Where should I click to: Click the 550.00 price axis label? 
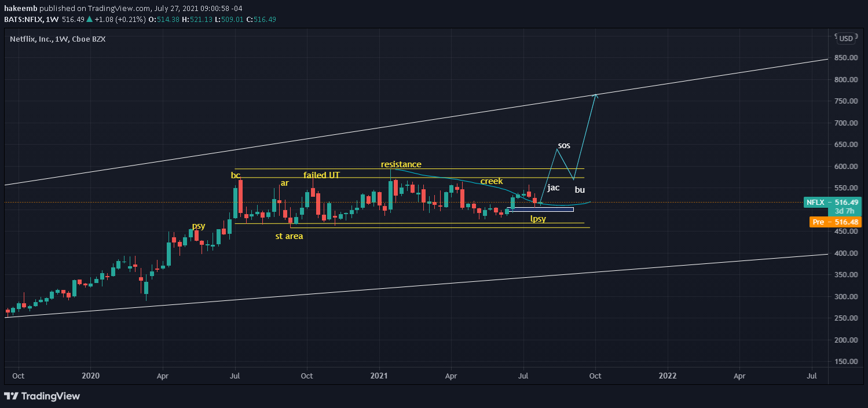pos(846,188)
